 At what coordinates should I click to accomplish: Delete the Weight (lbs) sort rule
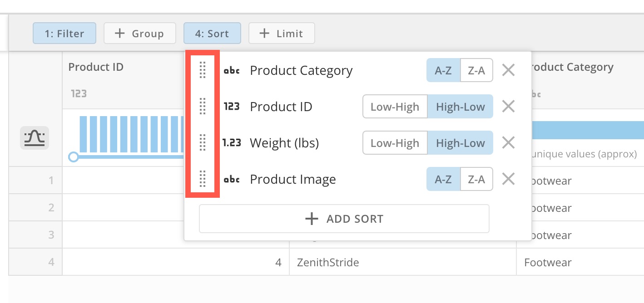point(508,143)
